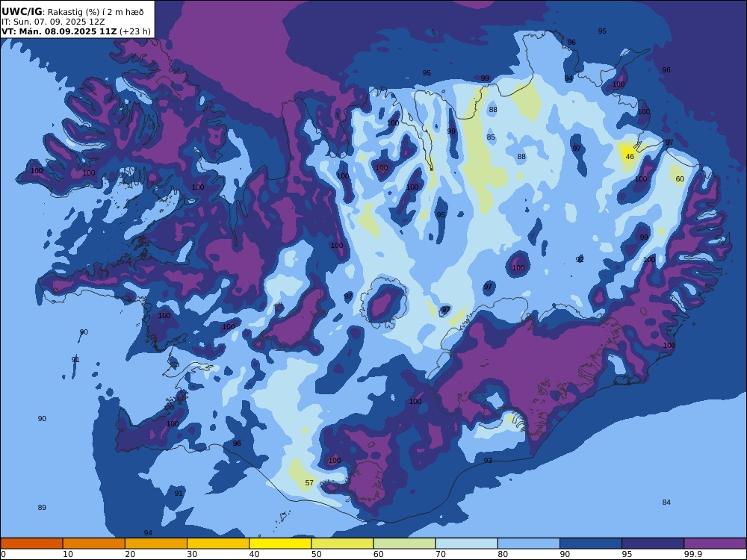Pick the 60–70 light green legend swatch
Image resolution: width=747 pixels, height=560 pixels.
pyautogui.click(x=404, y=544)
